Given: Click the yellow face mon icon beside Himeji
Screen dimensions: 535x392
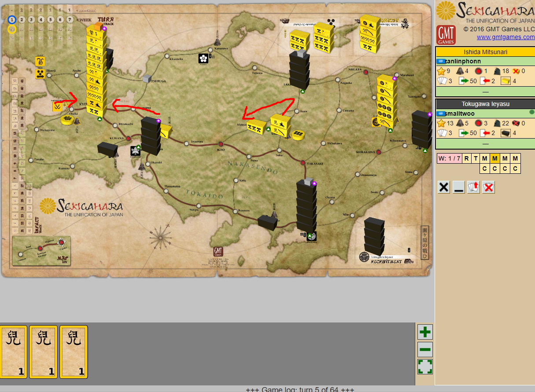Looking at the screenshot, I should tap(40, 74).
